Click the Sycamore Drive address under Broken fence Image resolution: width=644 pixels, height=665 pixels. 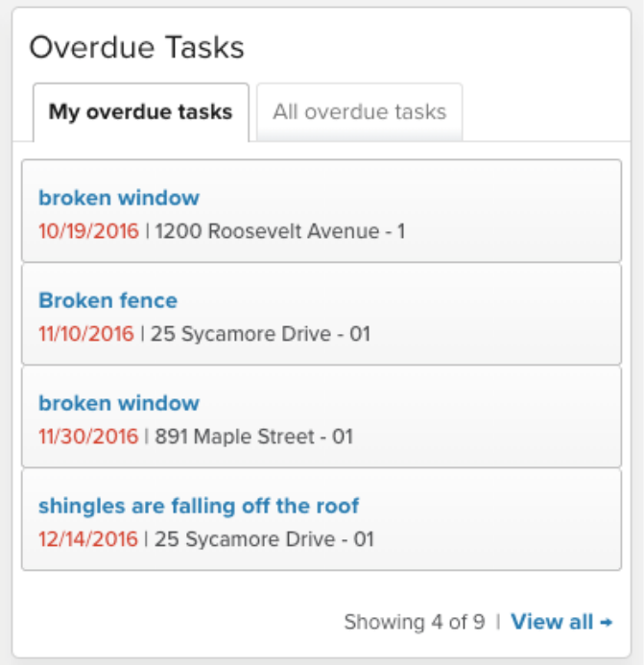coord(260,334)
